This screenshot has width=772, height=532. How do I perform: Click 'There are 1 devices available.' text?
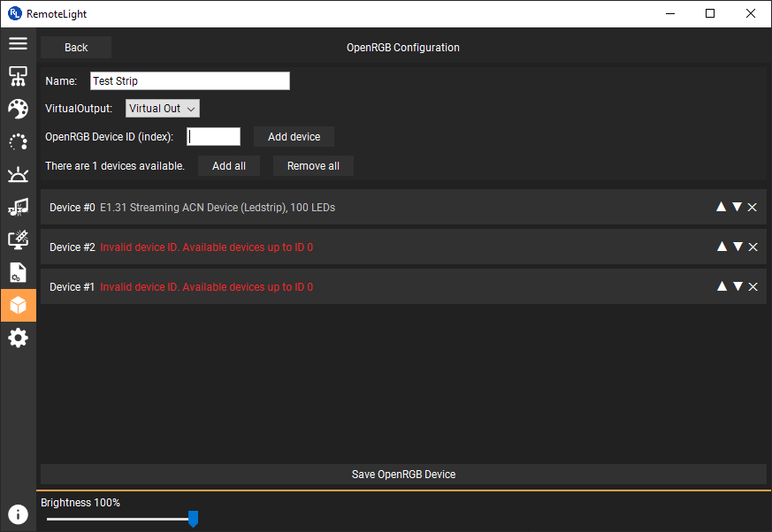tap(115, 166)
